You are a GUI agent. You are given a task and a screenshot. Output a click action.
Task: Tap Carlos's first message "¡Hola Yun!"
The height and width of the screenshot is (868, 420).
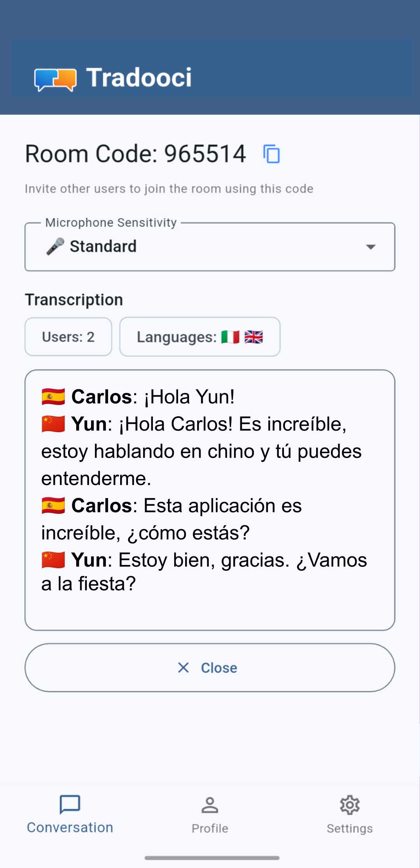click(x=189, y=397)
